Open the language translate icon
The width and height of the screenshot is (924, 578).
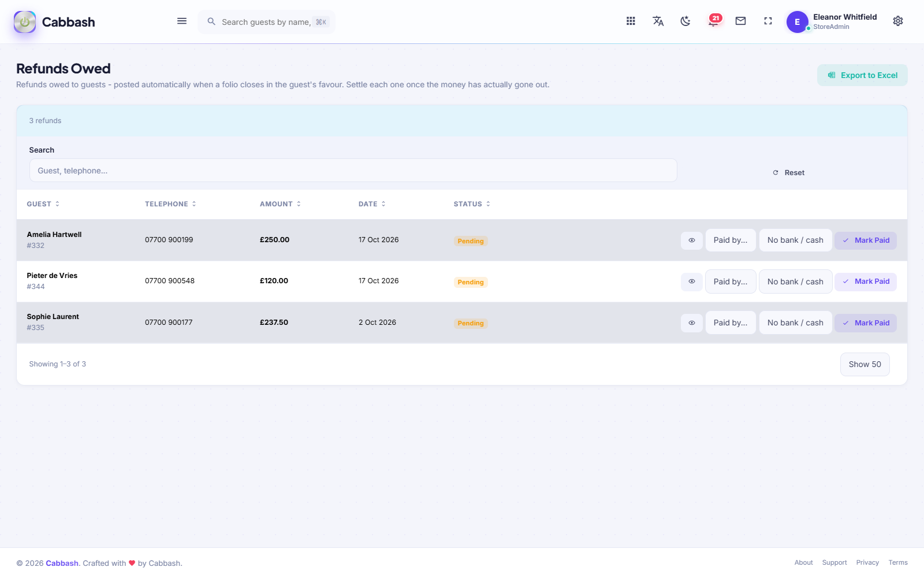pyautogui.click(x=658, y=21)
